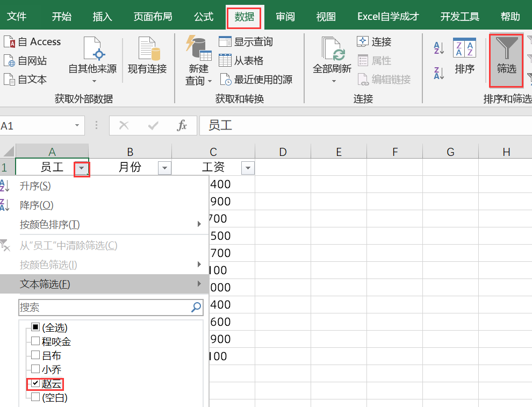Viewport: 532px width, 407px height.
Task: Click cell B1 containing 月份
Action: tap(130, 167)
